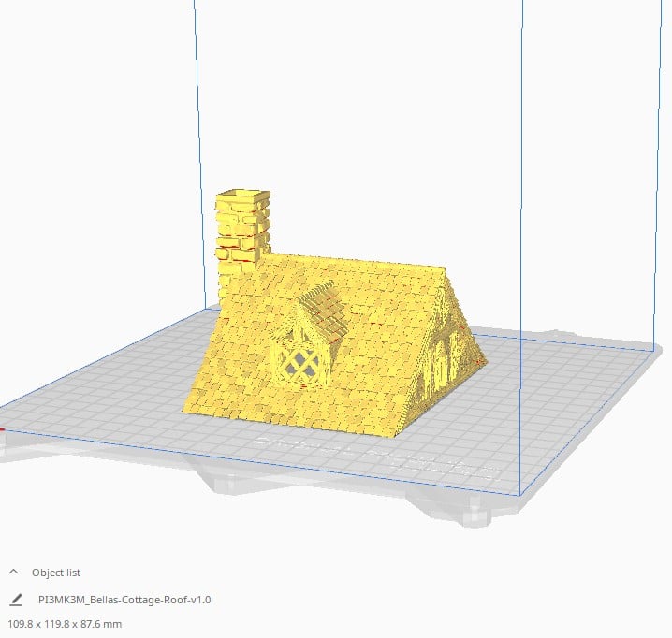Image resolution: width=672 pixels, height=638 pixels.
Task: Click the Object list label
Action: (56, 572)
